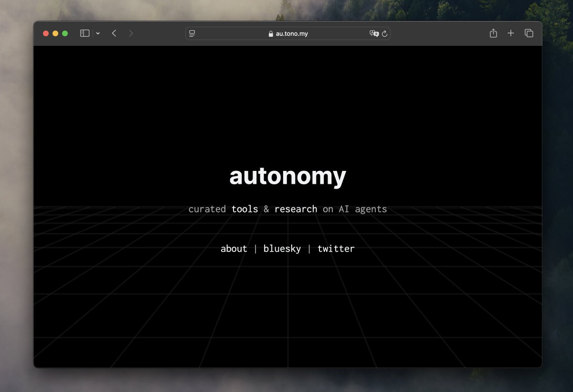
Task: Open the about link
Action: pyautogui.click(x=234, y=249)
